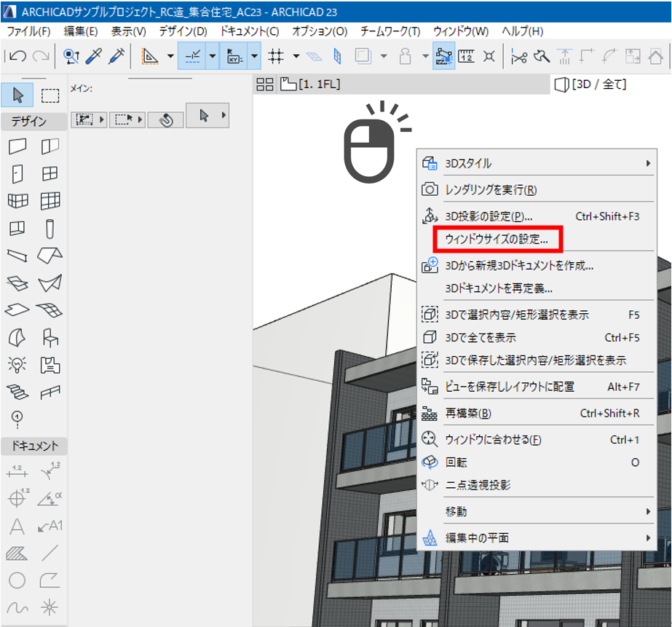Open the デザイン(D) menu

point(183,31)
